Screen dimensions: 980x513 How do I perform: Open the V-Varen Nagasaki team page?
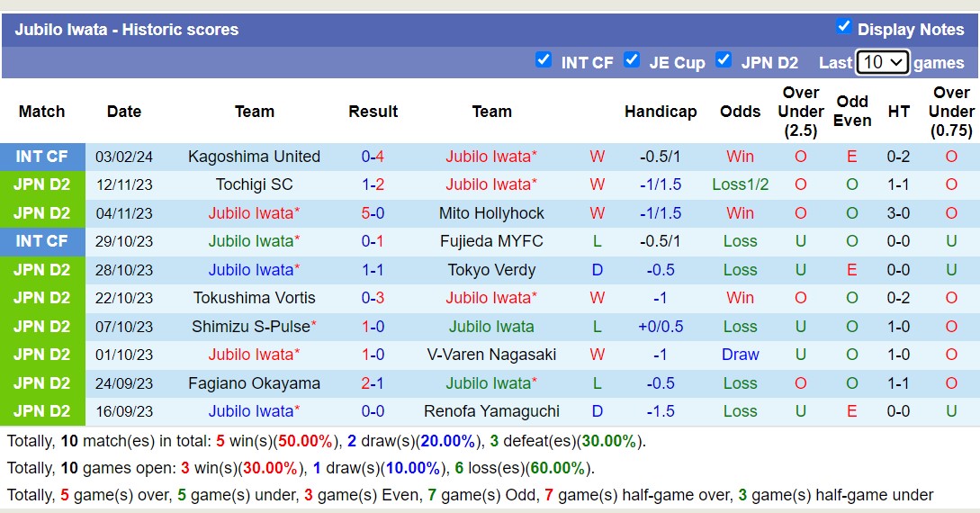[x=491, y=355]
